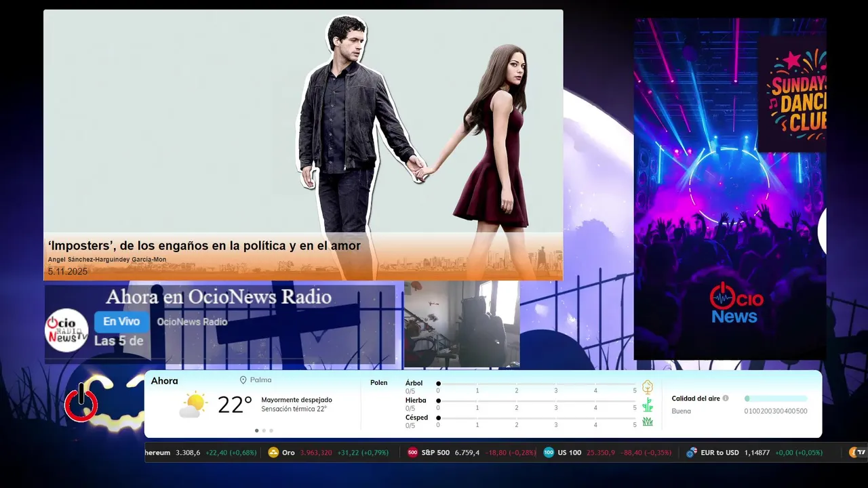Click the Mayormente despejado description

click(296, 400)
